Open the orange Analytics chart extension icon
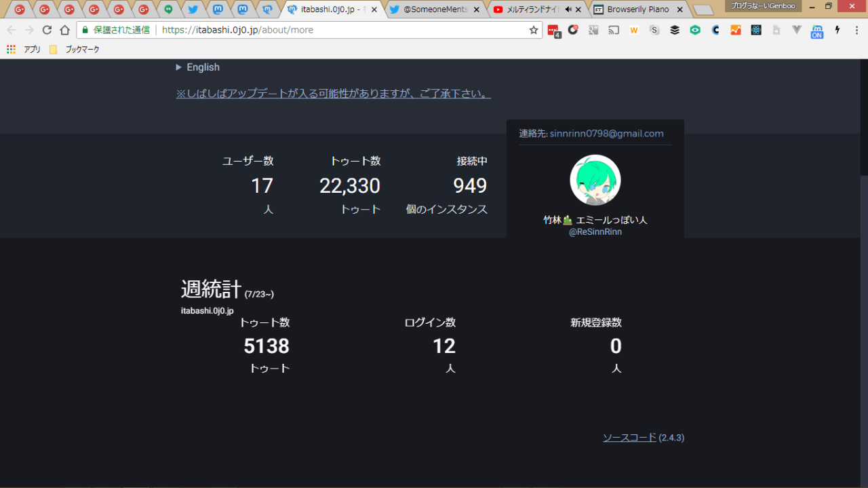The image size is (868, 488). coord(736,30)
